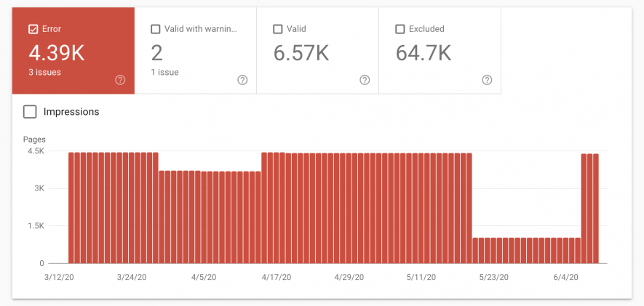Viewport: 644px width, 306px height.
Task: Click the help icon on Valid card
Action: (x=365, y=80)
